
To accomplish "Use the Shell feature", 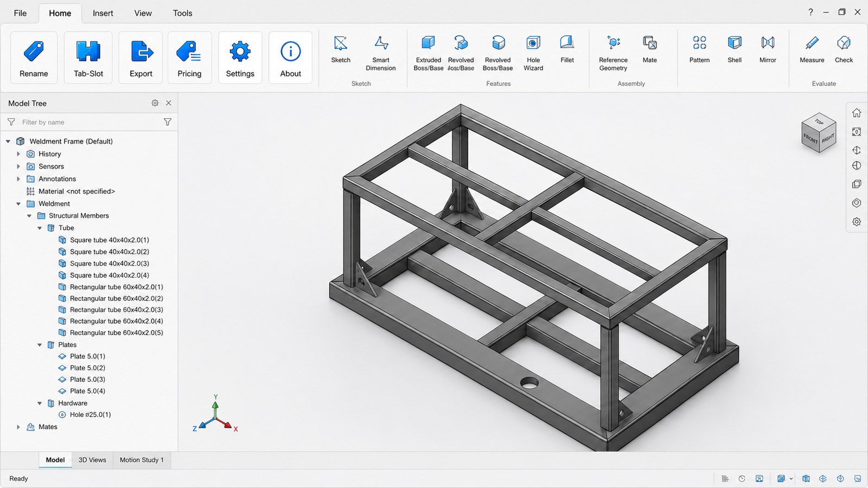I will pyautogui.click(x=735, y=49).
